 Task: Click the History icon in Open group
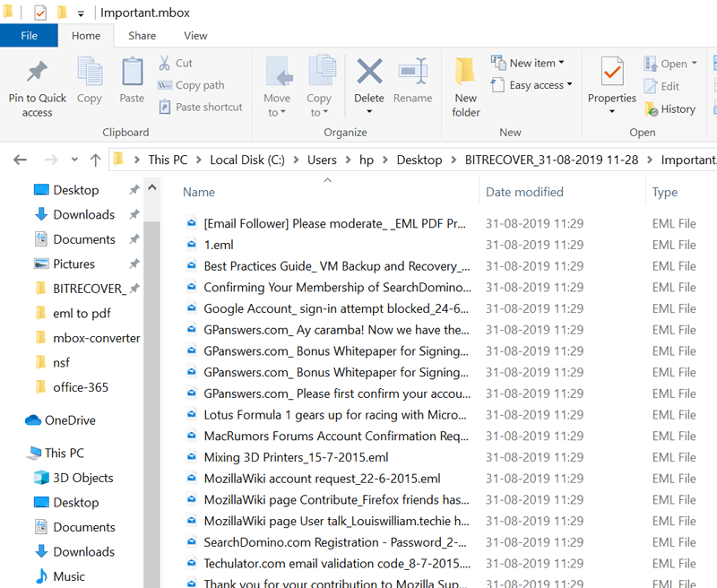coord(652,108)
